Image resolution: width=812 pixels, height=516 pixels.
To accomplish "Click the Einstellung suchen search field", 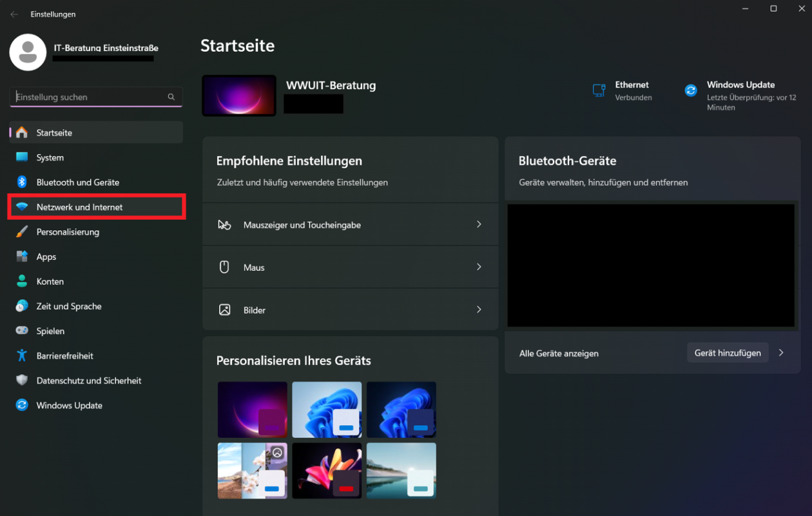I will click(x=89, y=97).
